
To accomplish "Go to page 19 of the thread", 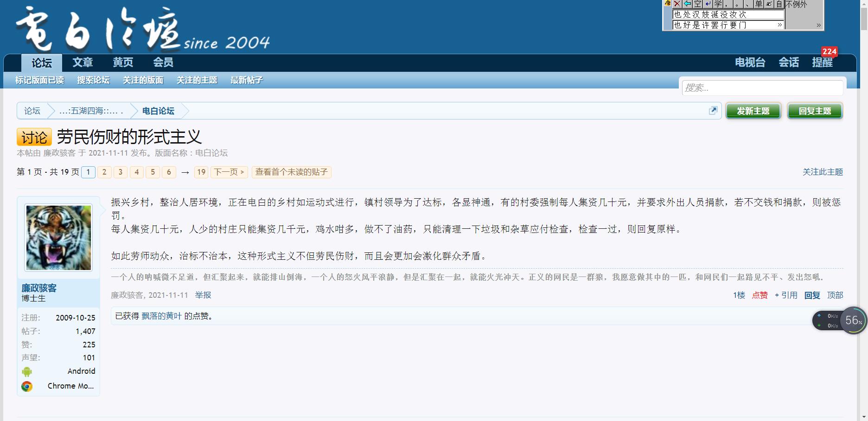I will tap(201, 172).
